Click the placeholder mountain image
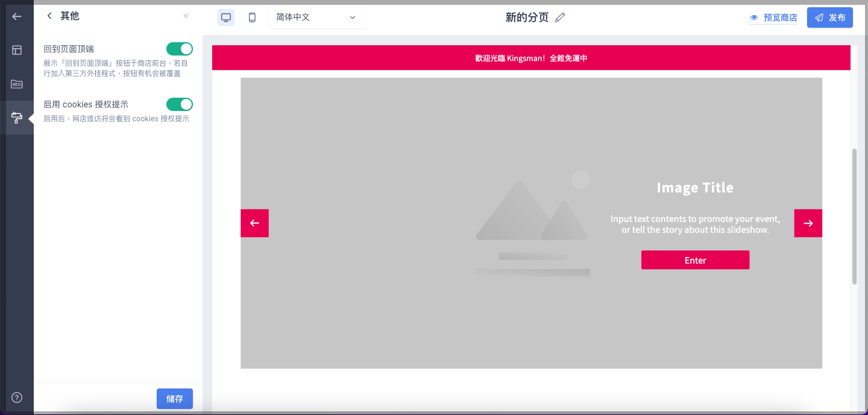The height and width of the screenshot is (415, 868). coord(533,223)
